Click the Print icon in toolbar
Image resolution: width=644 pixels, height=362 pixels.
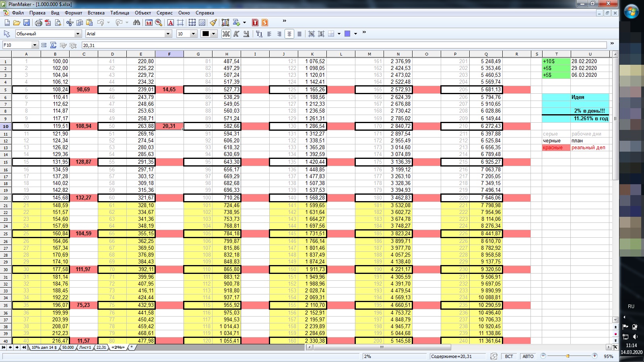pos(39,23)
